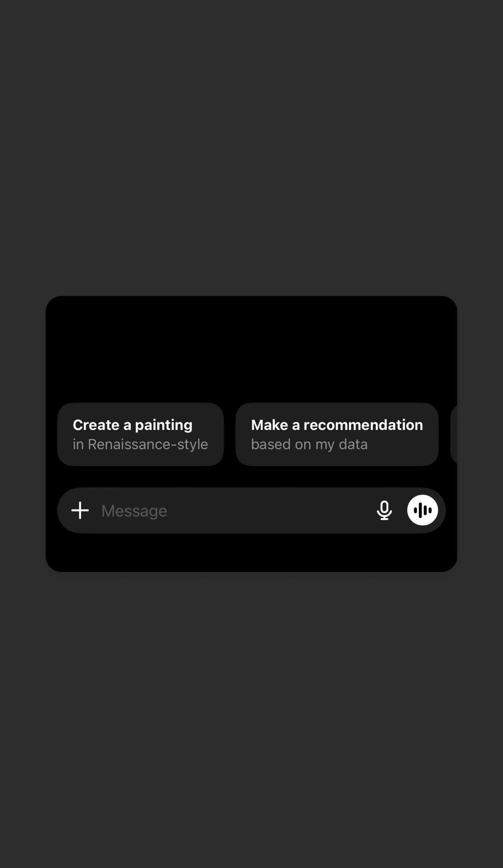This screenshot has width=503, height=868.
Task: Choose the Make a recommendation suggestion card
Action: tap(337, 434)
